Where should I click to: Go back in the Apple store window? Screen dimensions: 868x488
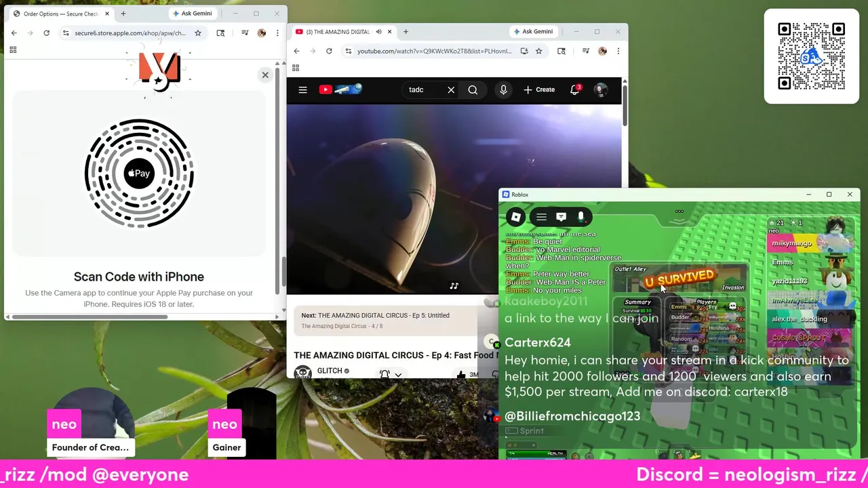[14, 33]
